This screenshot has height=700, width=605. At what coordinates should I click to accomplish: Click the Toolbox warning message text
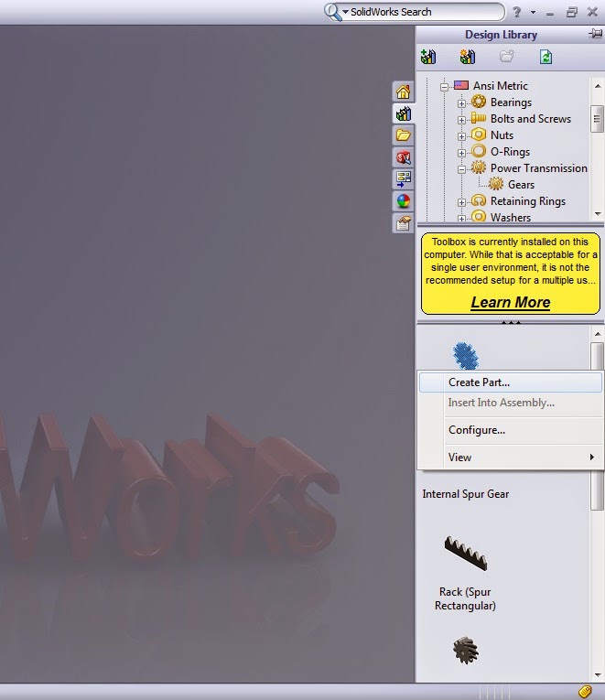click(x=511, y=261)
